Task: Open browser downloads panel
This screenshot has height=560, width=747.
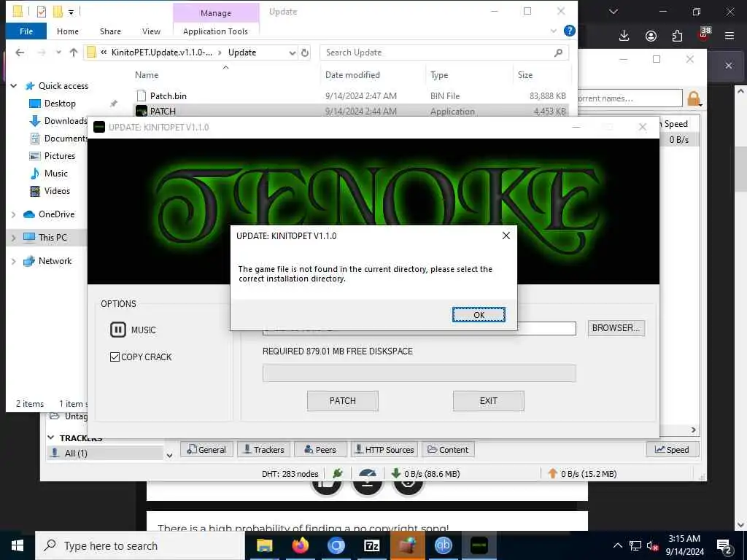Action: point(624,36)
